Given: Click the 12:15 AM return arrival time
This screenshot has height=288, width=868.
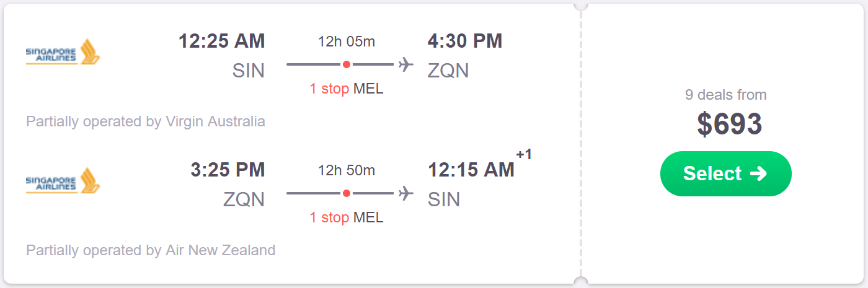Looking at the screenshot, I should pyautogui.click(x=471, y=170).
